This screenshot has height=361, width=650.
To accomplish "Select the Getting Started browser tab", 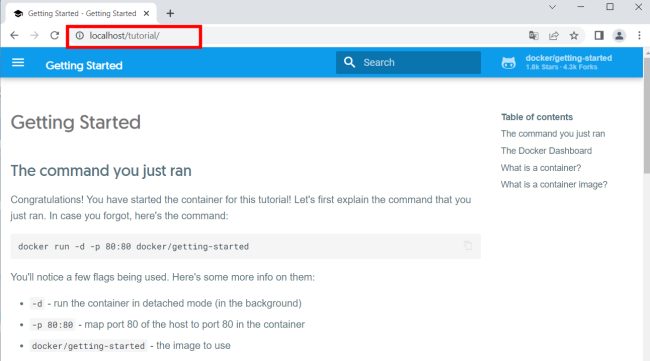I will click(81, 13).
